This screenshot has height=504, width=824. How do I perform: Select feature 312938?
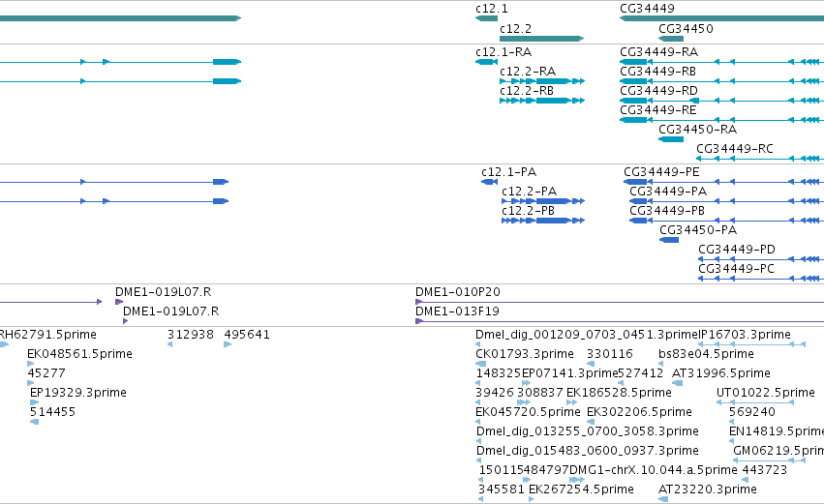(169, 344)
